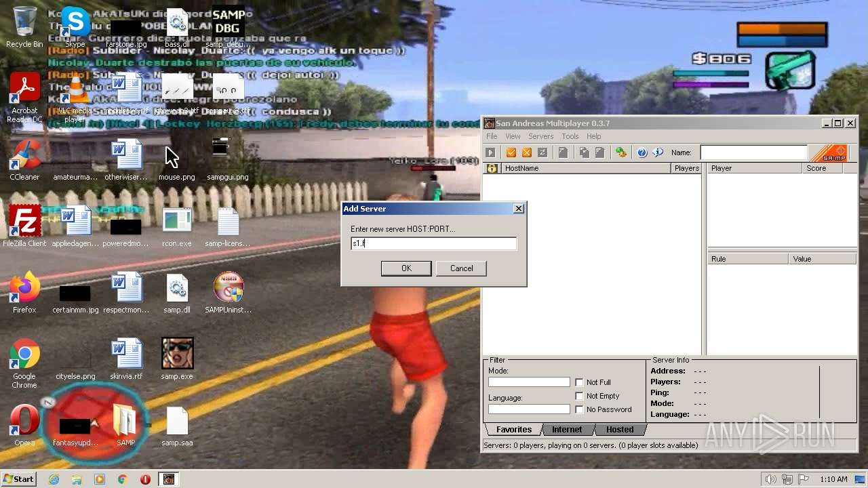Screen dimensions: 868x488
Task: Enable the No Password filter checkbox
Action: point(579,409)
